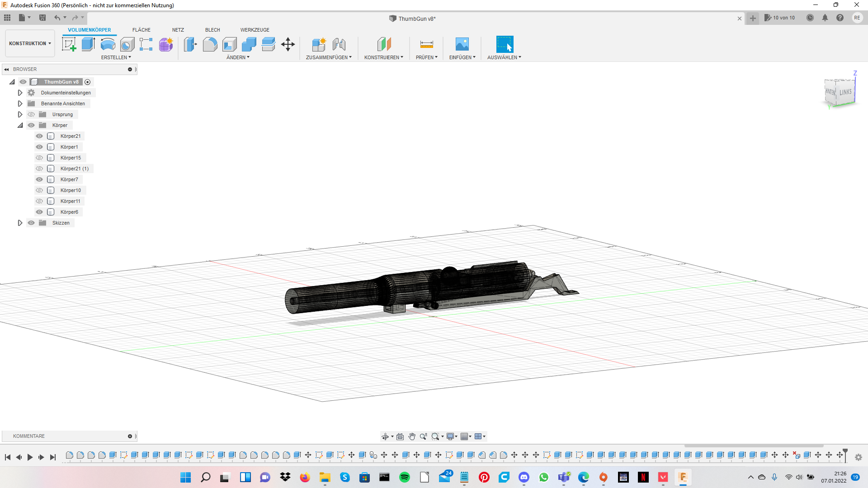Show hidden body Körper15

pos(39,158)
